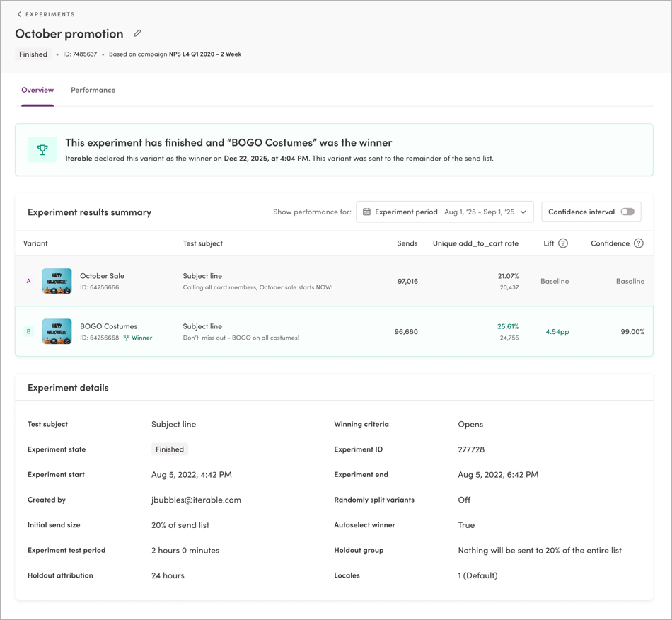Click the Randomly split variants value Off
Screen dimensions: 672x620
point(464,500)
